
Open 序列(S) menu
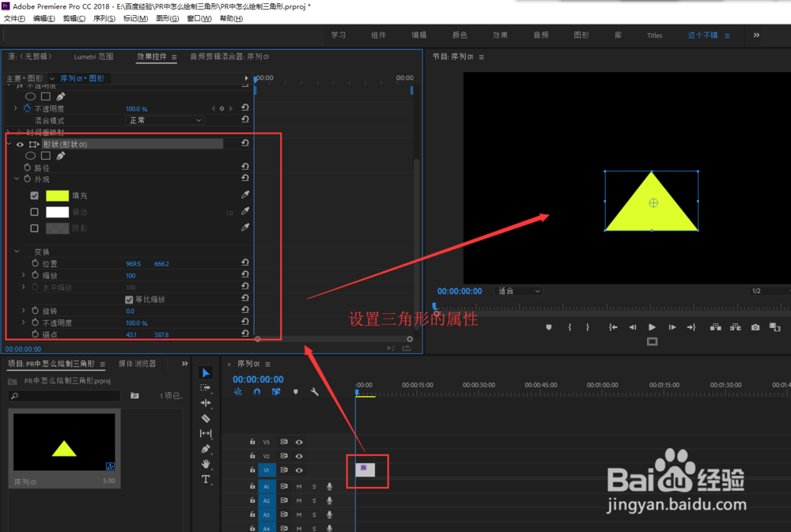coord(104,19)
